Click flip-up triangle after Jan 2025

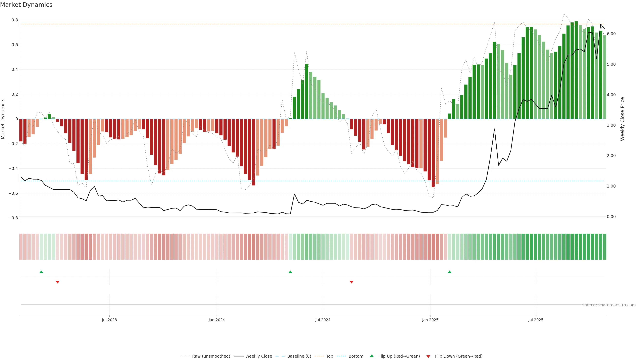pos(449,272)
